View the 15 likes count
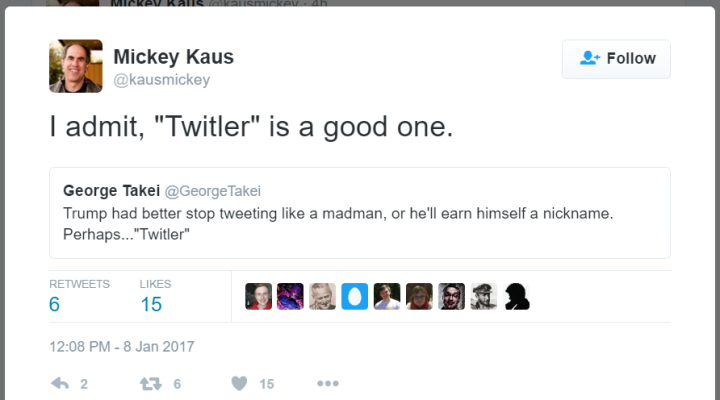 (151, 304)
